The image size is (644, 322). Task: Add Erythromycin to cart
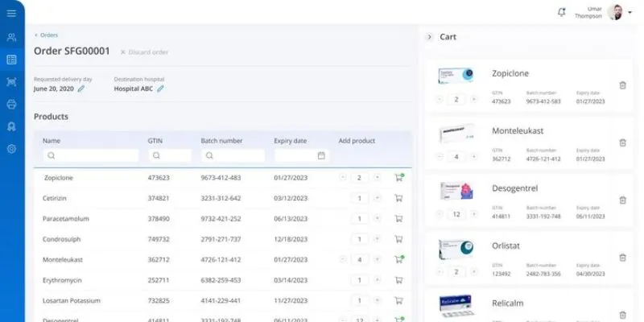coord(398,280)
